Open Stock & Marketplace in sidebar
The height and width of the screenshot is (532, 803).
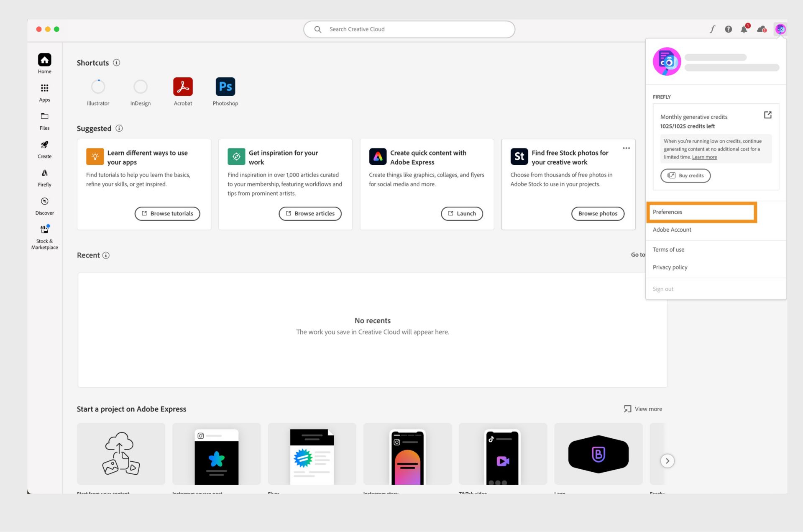(x=44, y=237)
